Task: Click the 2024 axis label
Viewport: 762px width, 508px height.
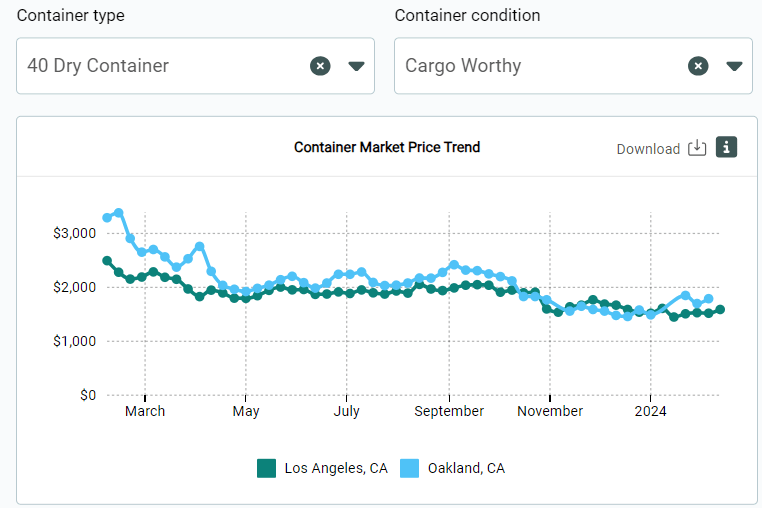Action: coord(651,411)
